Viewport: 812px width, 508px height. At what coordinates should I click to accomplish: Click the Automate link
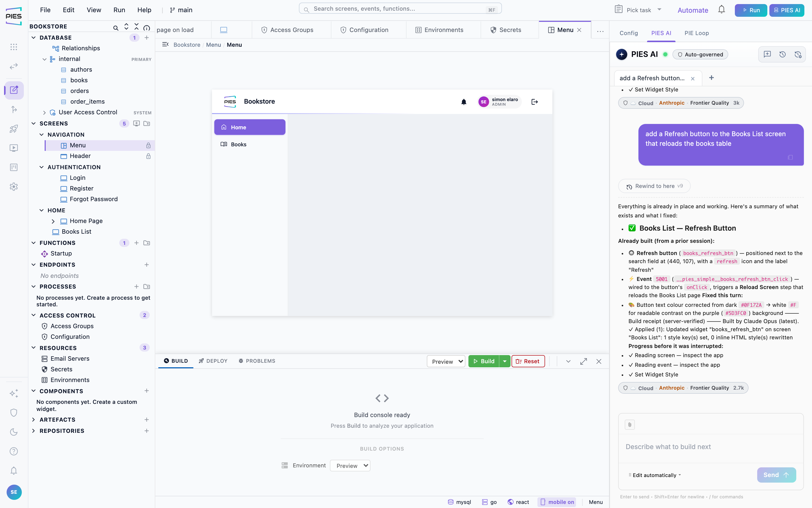tap(692, 10)
